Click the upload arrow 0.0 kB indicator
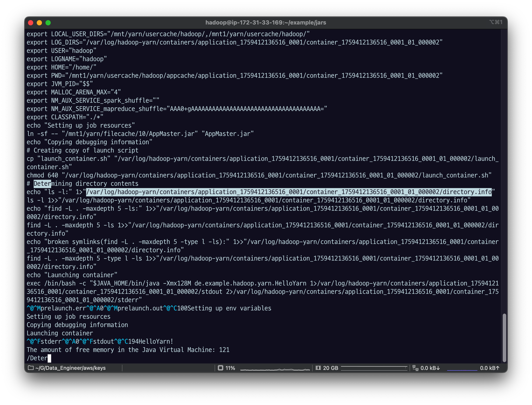 point(490,368)
